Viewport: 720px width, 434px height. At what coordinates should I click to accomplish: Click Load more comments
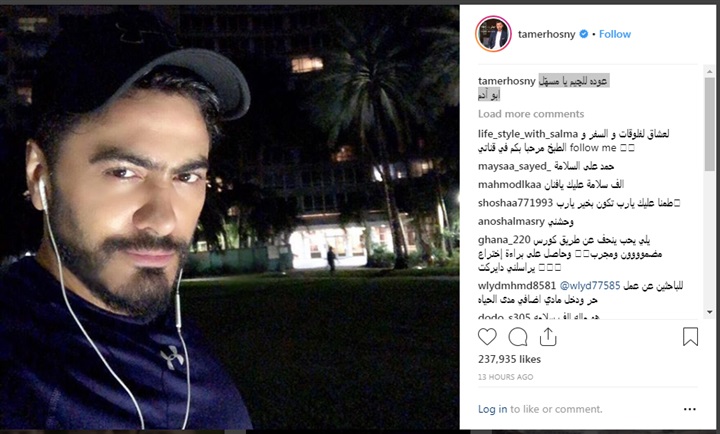click(x=531, y=114)
